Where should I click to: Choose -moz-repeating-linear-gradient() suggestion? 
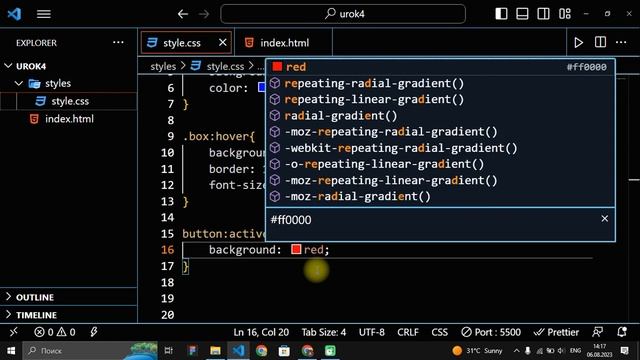(x=440, y=180)
